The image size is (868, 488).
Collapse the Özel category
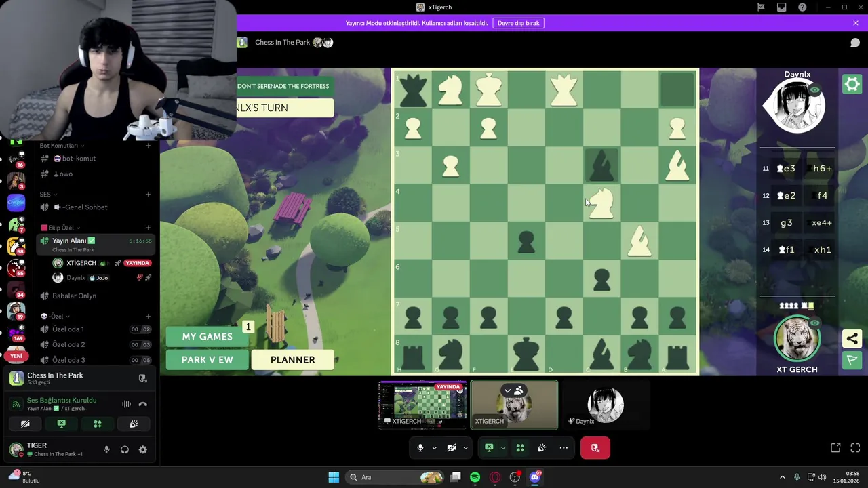pos(55,317)
